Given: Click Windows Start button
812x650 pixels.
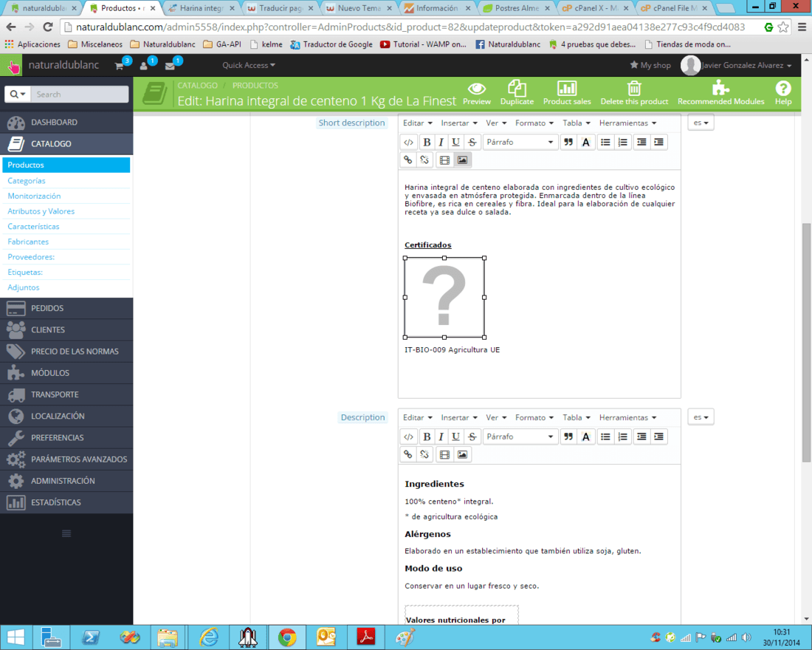Looking at the screenshot, I should [x=16, y=637].
